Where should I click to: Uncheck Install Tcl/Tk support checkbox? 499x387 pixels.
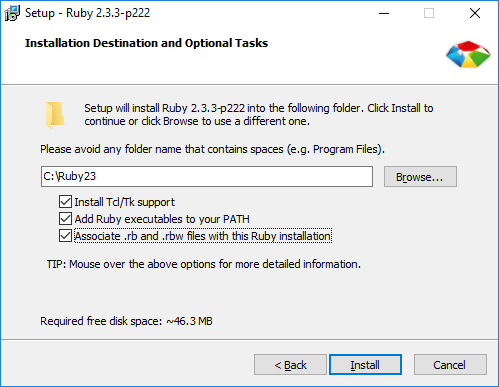click(65, 202)
